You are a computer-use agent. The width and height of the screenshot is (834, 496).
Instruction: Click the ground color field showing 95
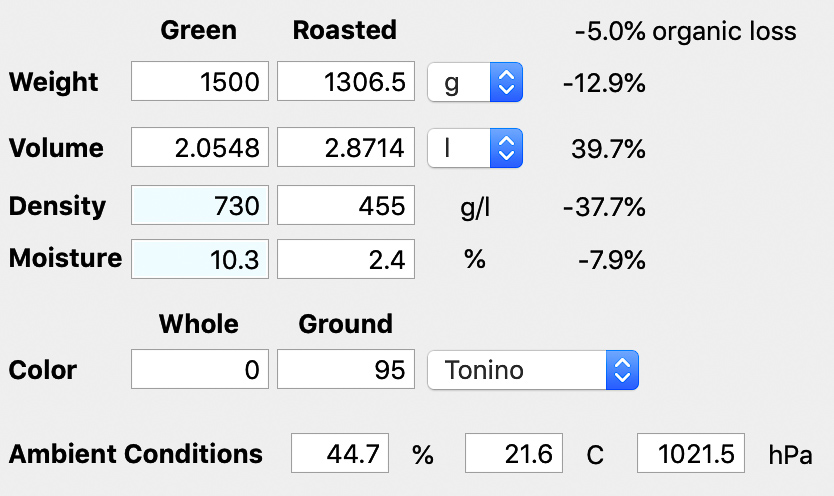tap(346, 369)
